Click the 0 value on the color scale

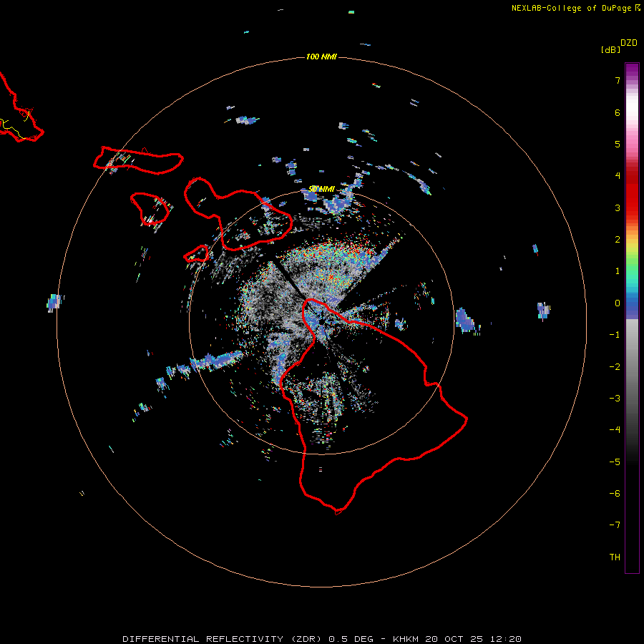coord(618,303)
